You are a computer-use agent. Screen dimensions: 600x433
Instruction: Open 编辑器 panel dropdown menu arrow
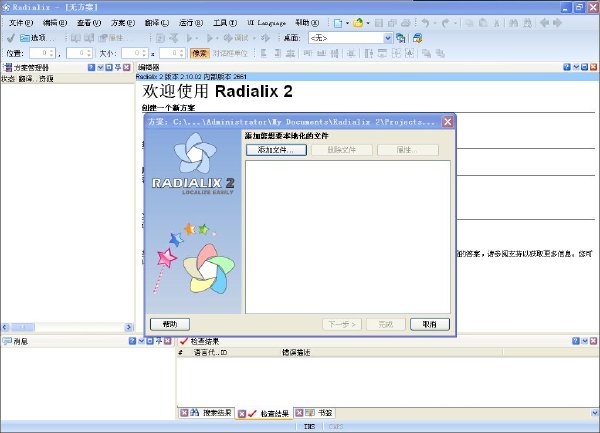click(x=576, y=67)
